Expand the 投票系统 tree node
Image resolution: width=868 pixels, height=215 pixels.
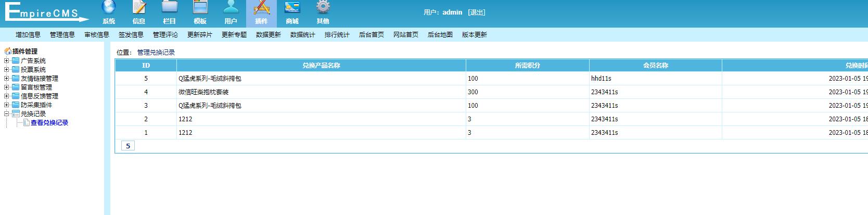pyautogui.click(x=7, y=70)
